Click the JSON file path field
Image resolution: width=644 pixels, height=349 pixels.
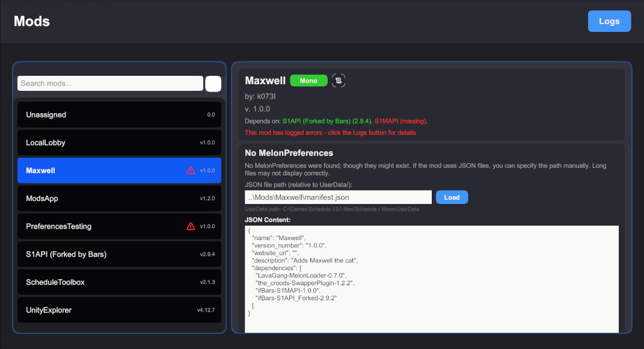tap(337, 197)
